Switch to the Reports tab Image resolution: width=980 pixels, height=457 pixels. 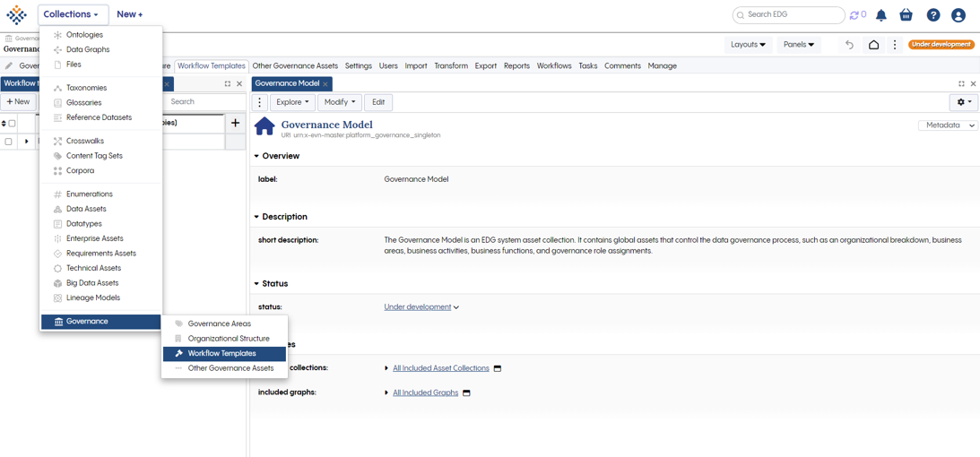(516, 65)
